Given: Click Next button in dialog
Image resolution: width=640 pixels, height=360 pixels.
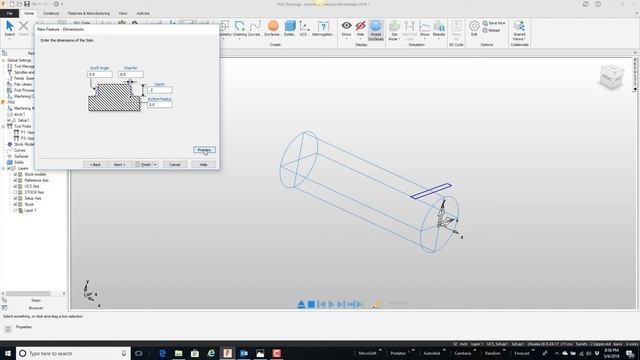Looking at the screenshot, I should (x=119, y=164).
